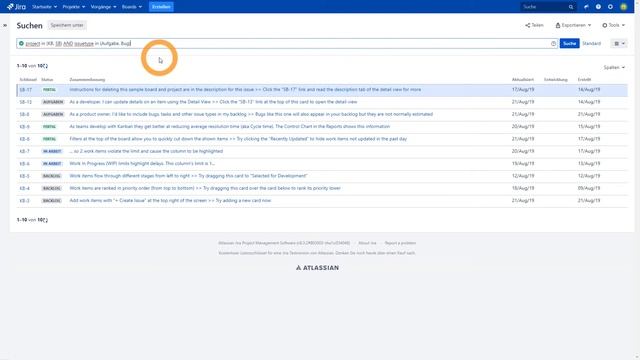Open the Tools dropdown
Viewport: 640px width, 360px height.
pyautogui.click(x=613, y=25)
